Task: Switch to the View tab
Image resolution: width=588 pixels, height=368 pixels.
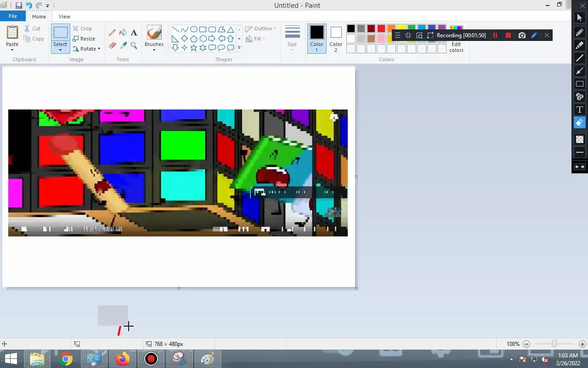Action: pos(64,17)
